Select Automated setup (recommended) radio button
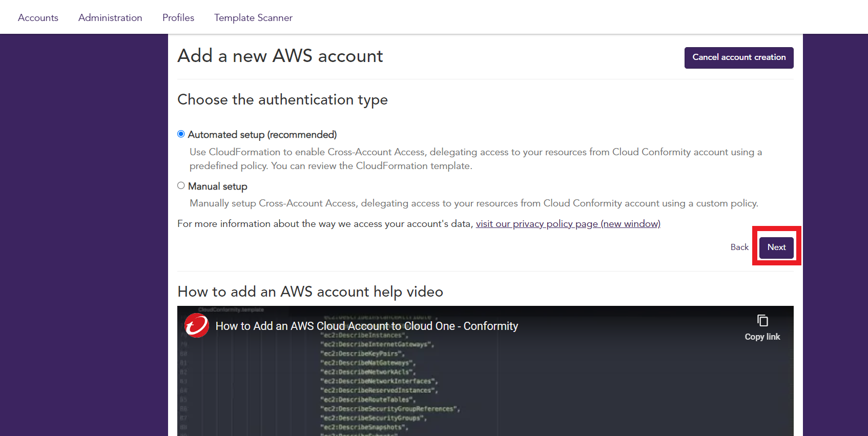 click(x=181, y=134)
